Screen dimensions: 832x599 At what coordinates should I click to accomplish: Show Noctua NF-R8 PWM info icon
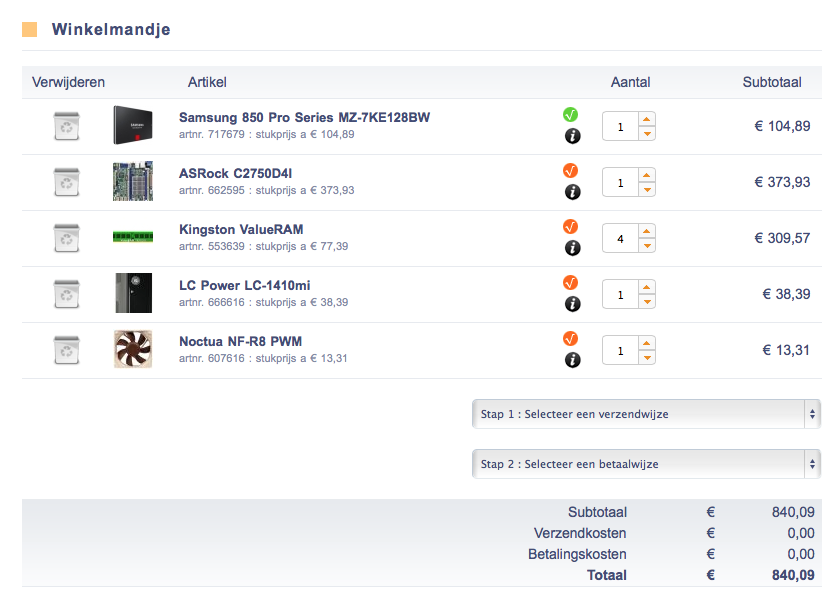coord(573,360)
